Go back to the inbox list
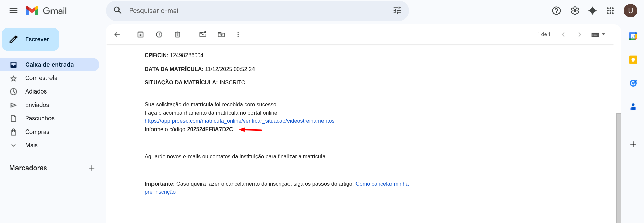 pos(117,34)
